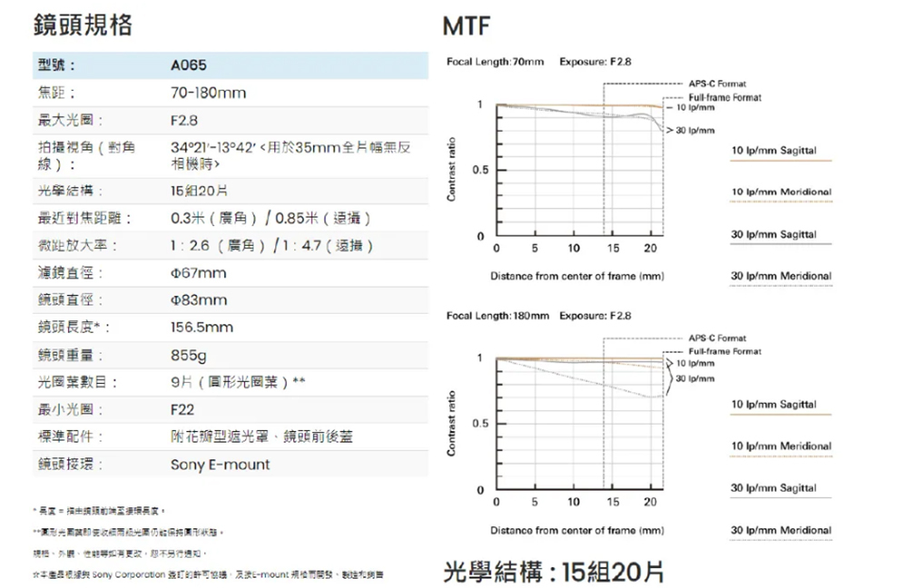Screen dimensions: 899x588
Task: Click the 180mm MTF chart plot
Action: pos(579,424)
